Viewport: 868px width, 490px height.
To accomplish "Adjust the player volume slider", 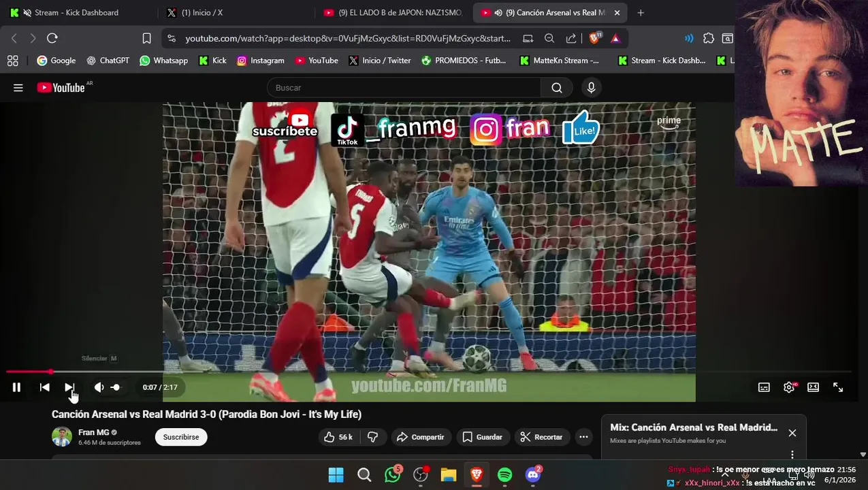I will tap(115, 387).
